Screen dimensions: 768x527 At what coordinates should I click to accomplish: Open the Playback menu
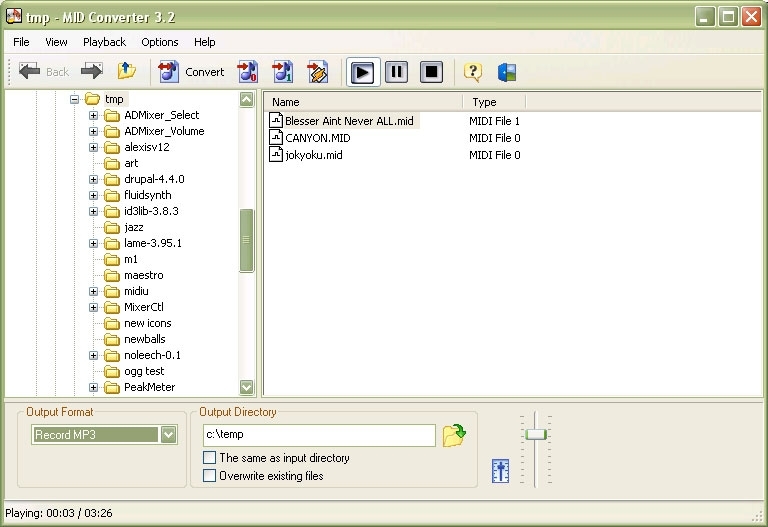[x=104, y=42]
